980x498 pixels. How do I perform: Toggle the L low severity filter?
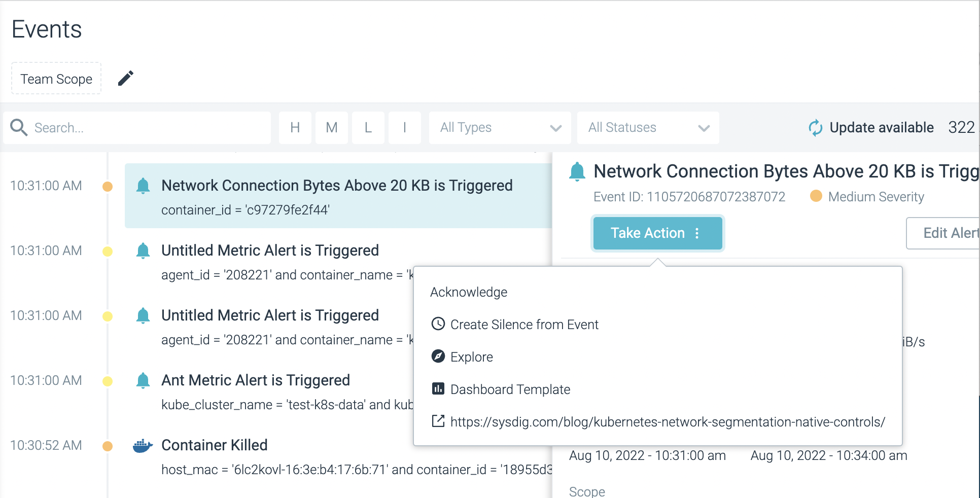click(x=368, y=127)
